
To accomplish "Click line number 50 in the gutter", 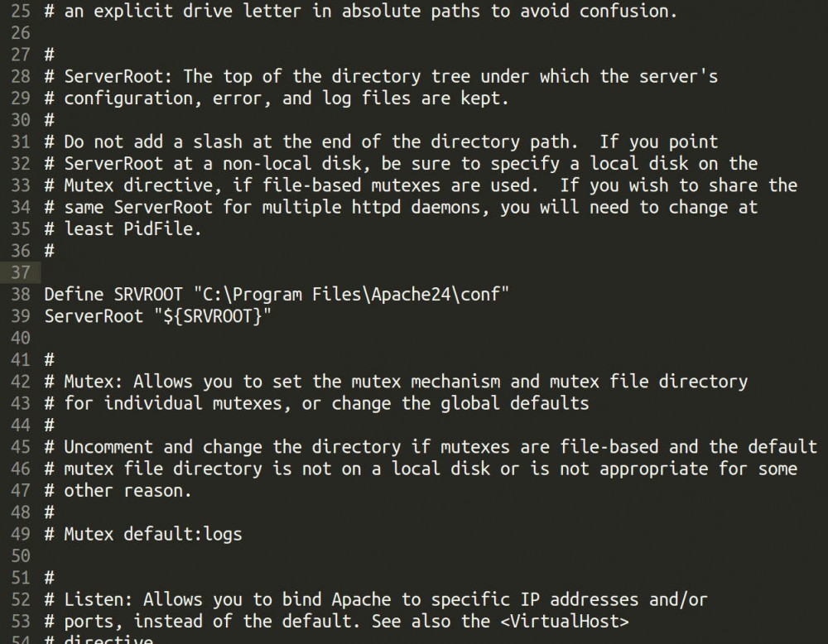I will (22, 555).
